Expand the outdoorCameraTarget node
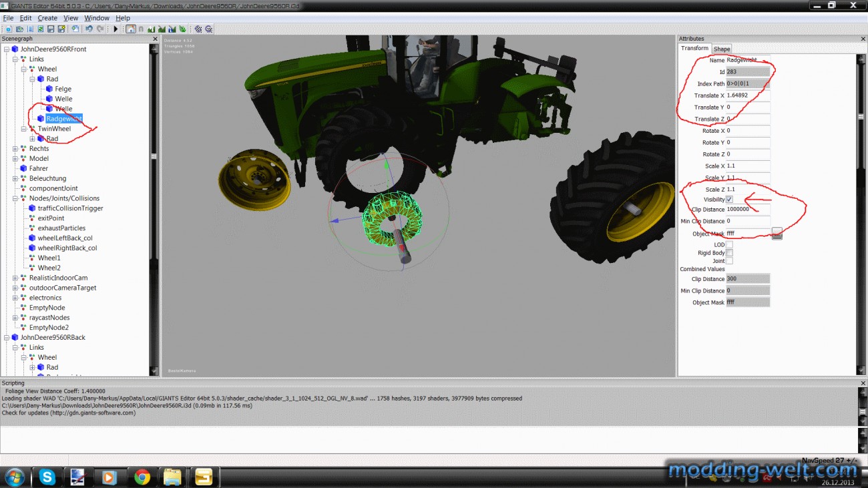Screen dimensions: 868x488 coord(15,288)
